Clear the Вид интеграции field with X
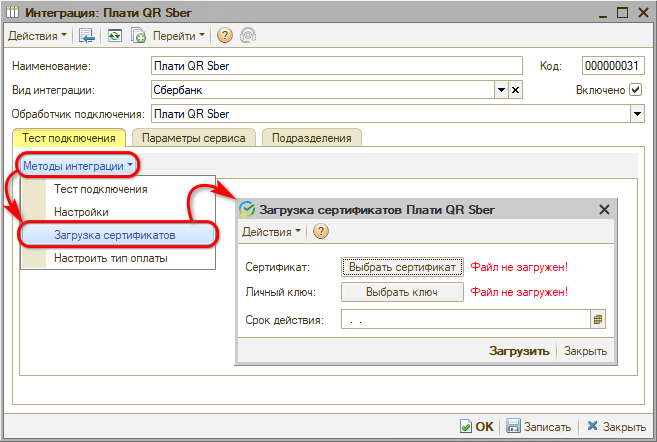This screenshot has width=657, height=442. click(516, 90)
